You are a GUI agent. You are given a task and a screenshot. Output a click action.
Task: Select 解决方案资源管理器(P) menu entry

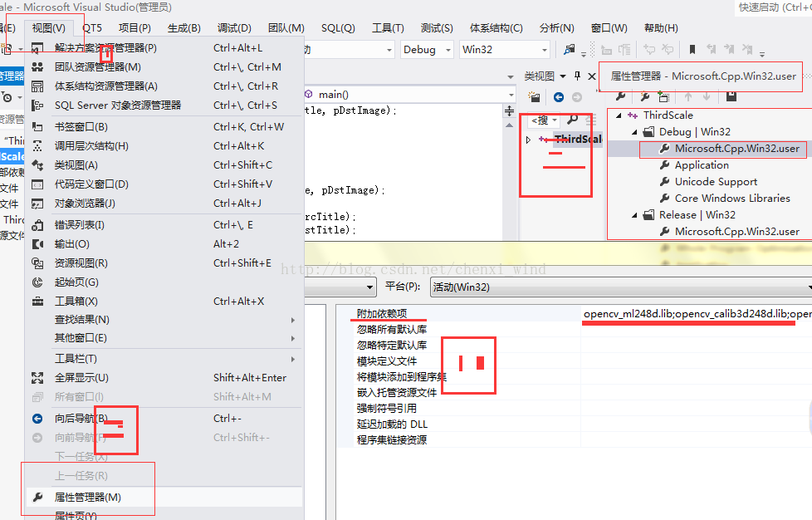point(164,47)
